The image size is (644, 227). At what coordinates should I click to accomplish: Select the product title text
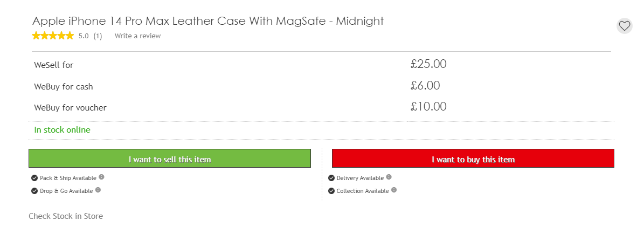pos(208,21)
